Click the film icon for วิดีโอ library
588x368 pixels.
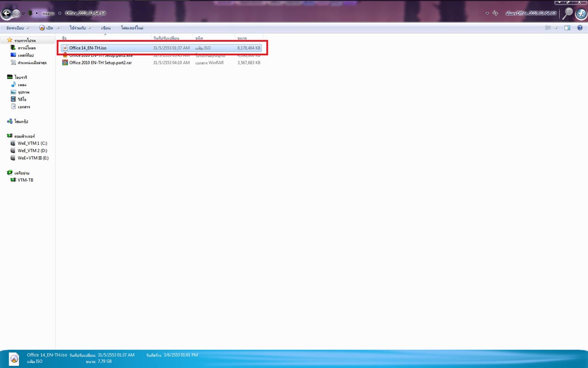pos(13,99)
